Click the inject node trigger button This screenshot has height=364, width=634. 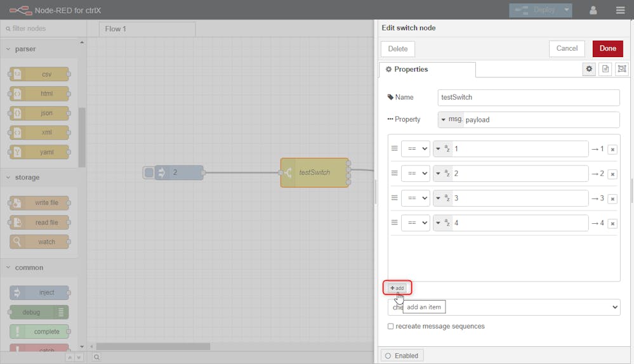coord(149,172)
